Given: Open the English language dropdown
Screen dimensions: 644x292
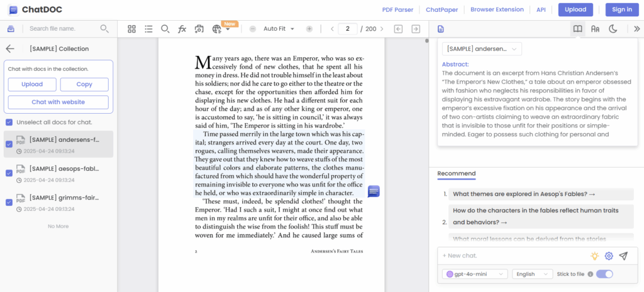Looking at the screenshot, I should (x=532, y=274).
